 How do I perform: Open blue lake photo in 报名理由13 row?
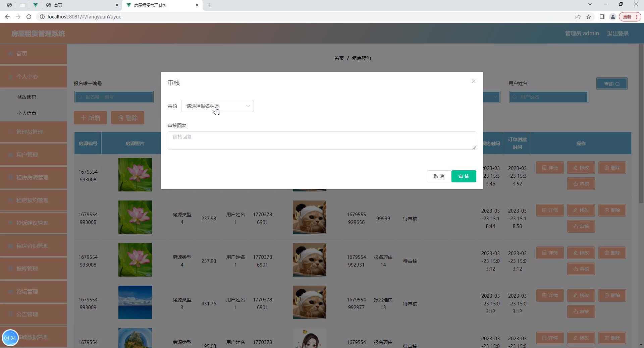click(135, 302)
